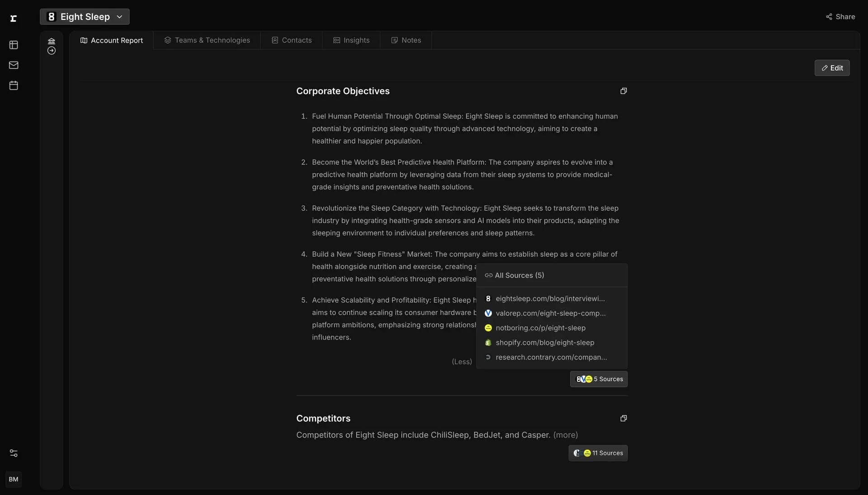Viewport: 868px width, 495px height.
Task: Open the Eight Sleep account dropdown
Action: (85, 17)
